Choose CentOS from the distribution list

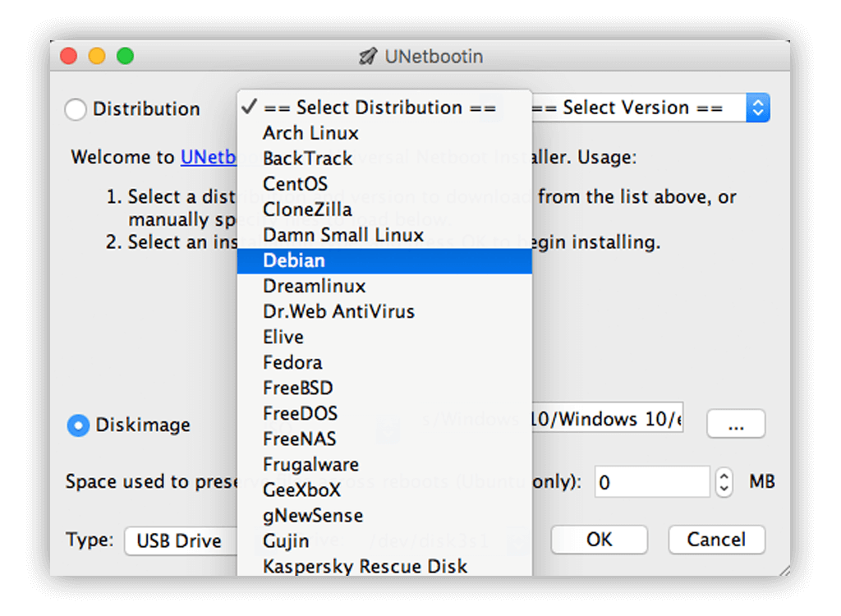coord(384,184)
